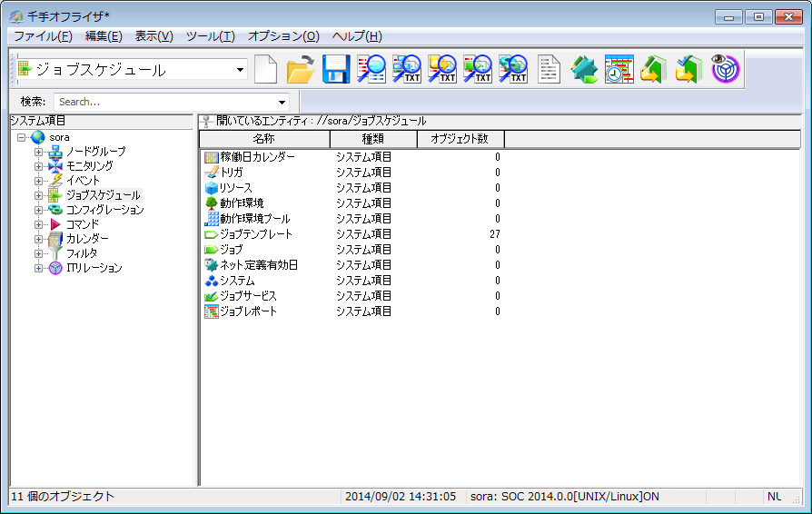Open the ヘルプ(H) menu
Screen dimensions: 812x514
click(x=357, y=36)
